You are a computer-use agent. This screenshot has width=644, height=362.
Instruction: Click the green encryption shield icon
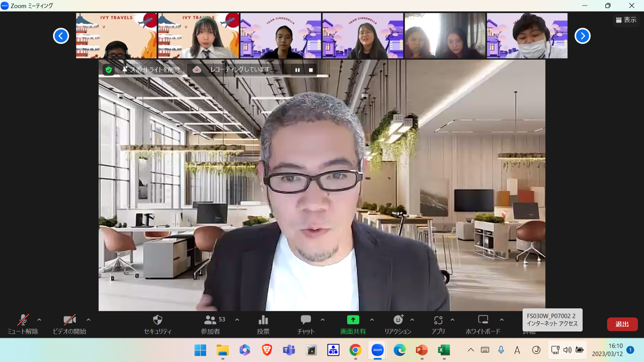click(x=109, y=70)
